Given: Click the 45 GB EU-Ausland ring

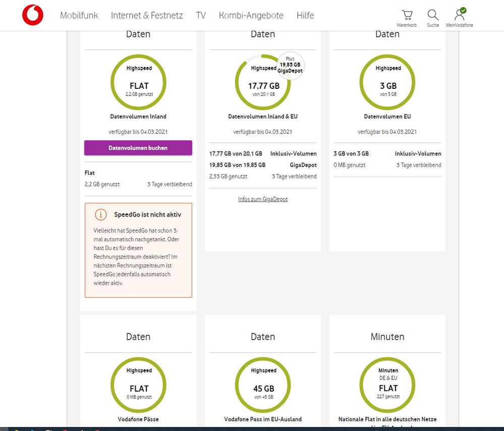Looking at the screenshot, I should (x=263, y=385).
